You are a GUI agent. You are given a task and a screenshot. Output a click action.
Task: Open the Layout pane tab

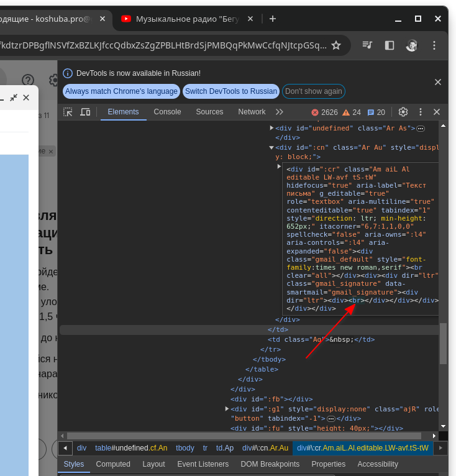tap(153, 464)
